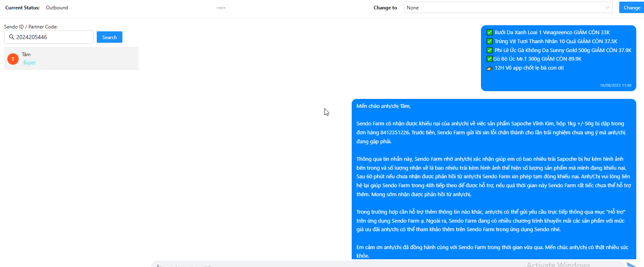Viewport: 644px width, 267px height.
Task: Click the blue Change button
Action: click(x=631, y=7)
